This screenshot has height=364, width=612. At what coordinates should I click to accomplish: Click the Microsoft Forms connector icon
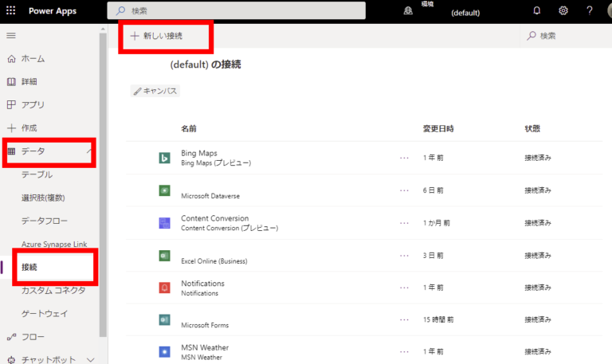tap(164, 320)
